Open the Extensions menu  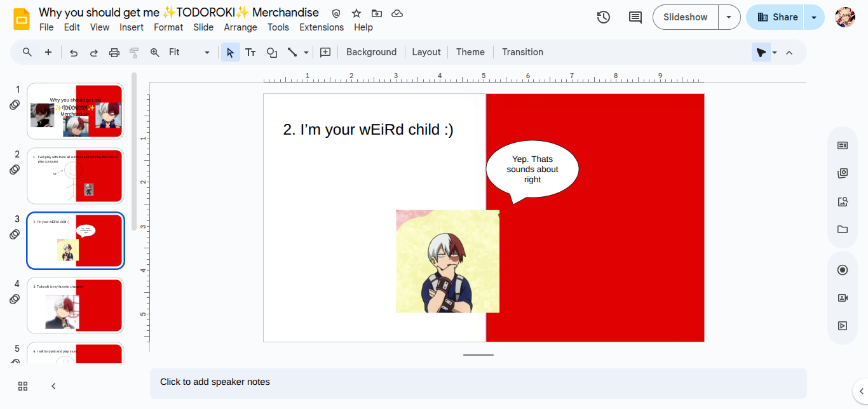322,27
